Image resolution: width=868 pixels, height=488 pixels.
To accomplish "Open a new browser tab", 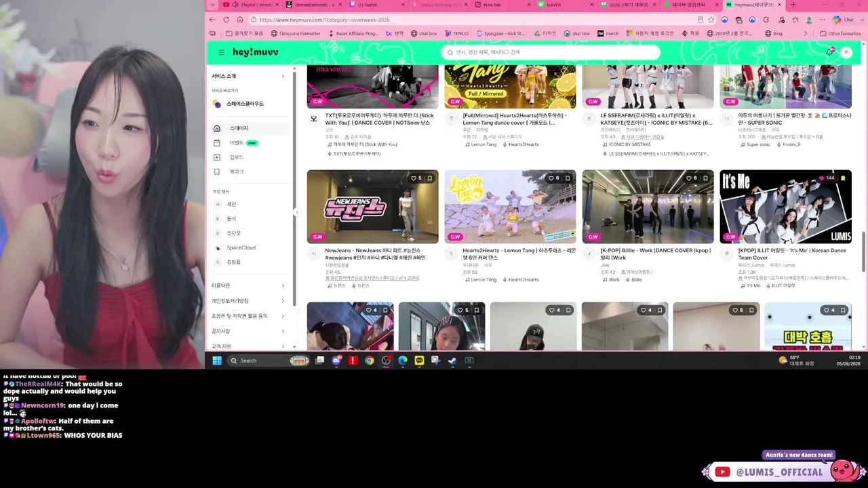I will coord(793,5).
